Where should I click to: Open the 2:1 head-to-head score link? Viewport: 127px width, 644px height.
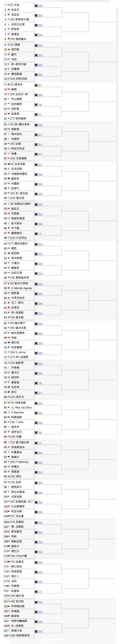pos(40,135)
